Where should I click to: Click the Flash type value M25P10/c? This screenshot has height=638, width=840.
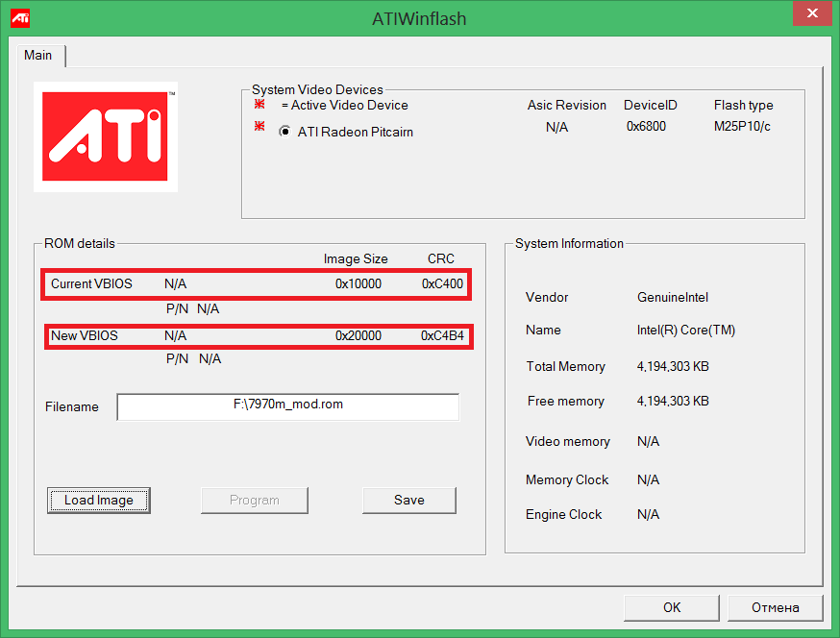742,127
